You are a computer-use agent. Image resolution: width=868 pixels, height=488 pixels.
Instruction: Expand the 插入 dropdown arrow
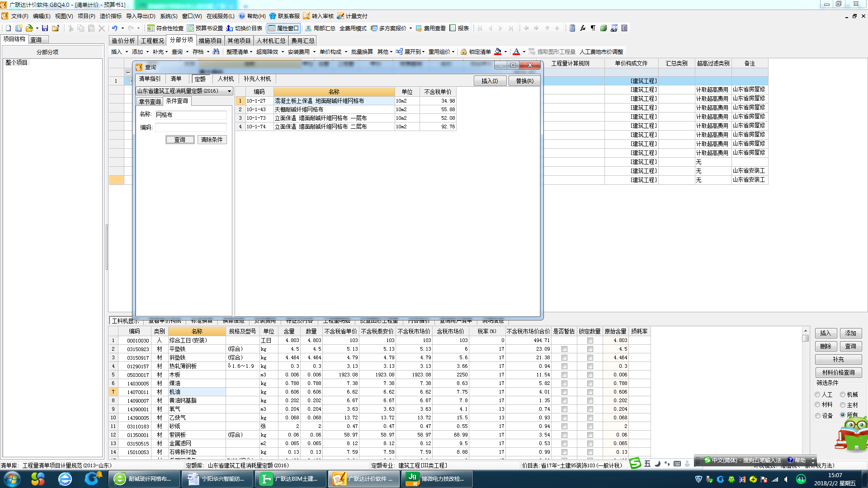[127, 52]
